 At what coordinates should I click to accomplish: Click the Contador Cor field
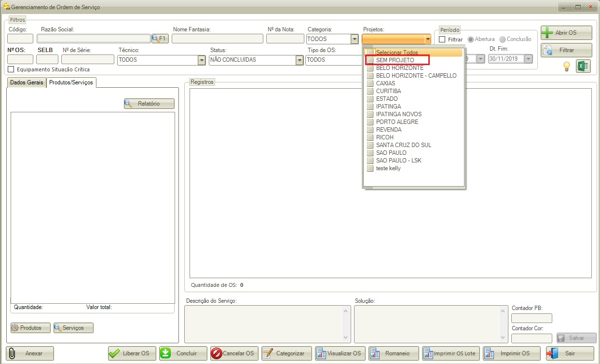[532, 338]
